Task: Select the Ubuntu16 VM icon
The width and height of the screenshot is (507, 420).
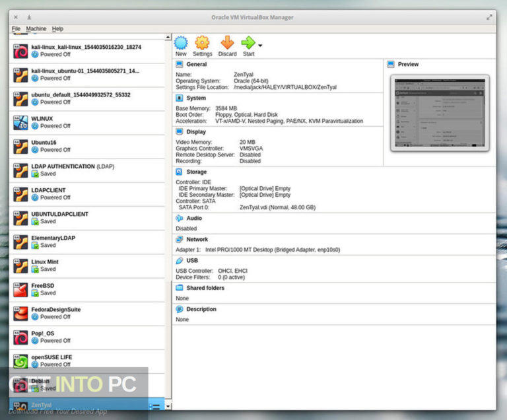Action: [x=20, y=147]
